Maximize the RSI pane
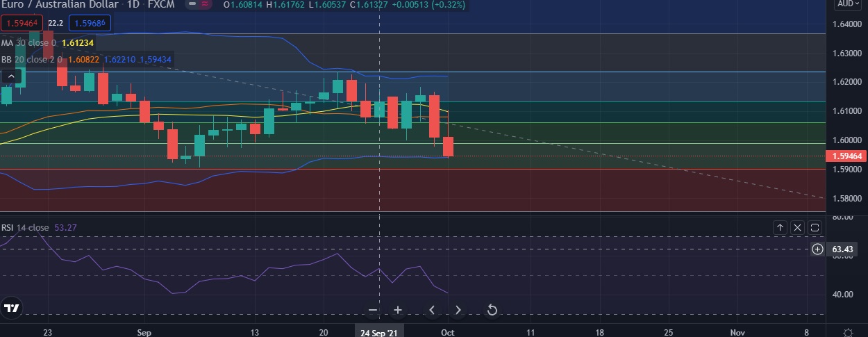868x337 pixels. (815, 227)
